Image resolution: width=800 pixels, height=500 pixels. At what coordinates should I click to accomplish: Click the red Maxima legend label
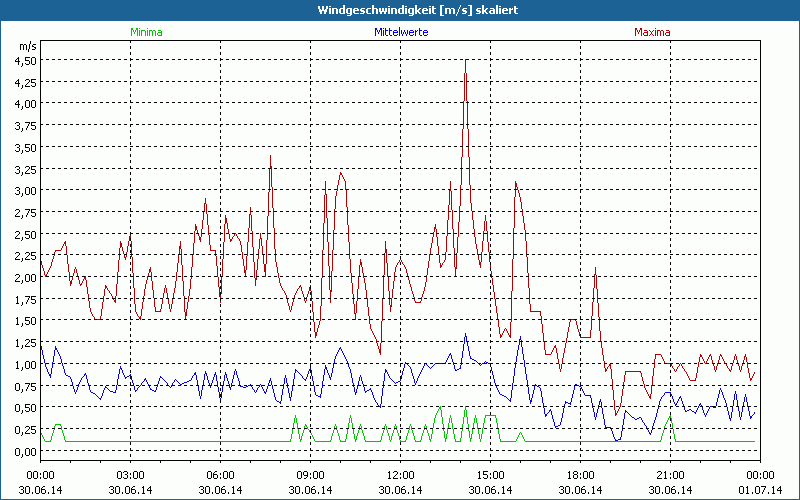point(653,32)
